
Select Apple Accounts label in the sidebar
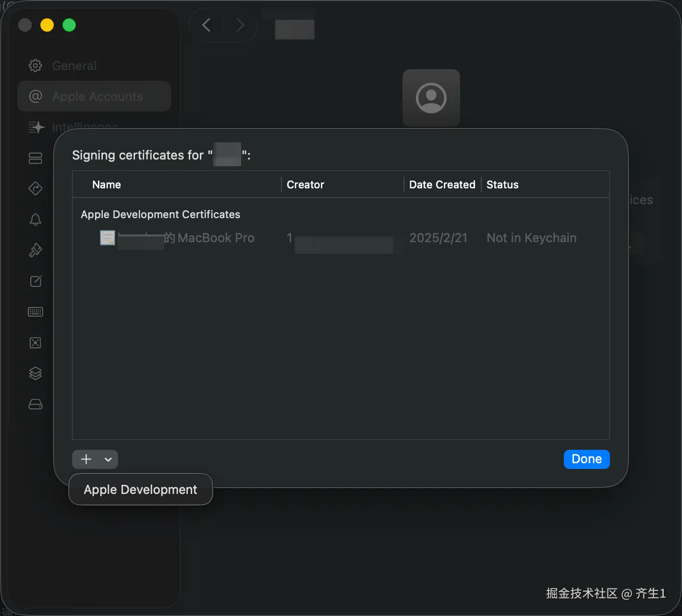(x=97, y=97)
